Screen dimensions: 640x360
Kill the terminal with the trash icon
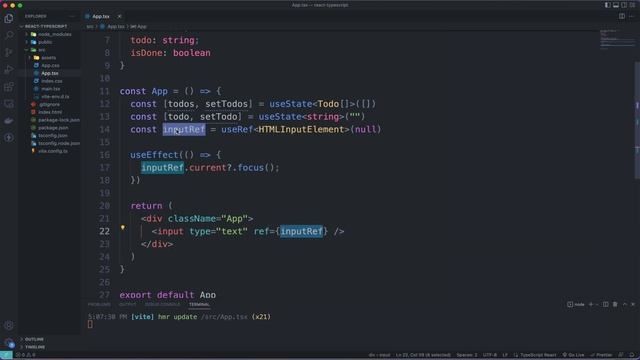click(x=615, y=304)
